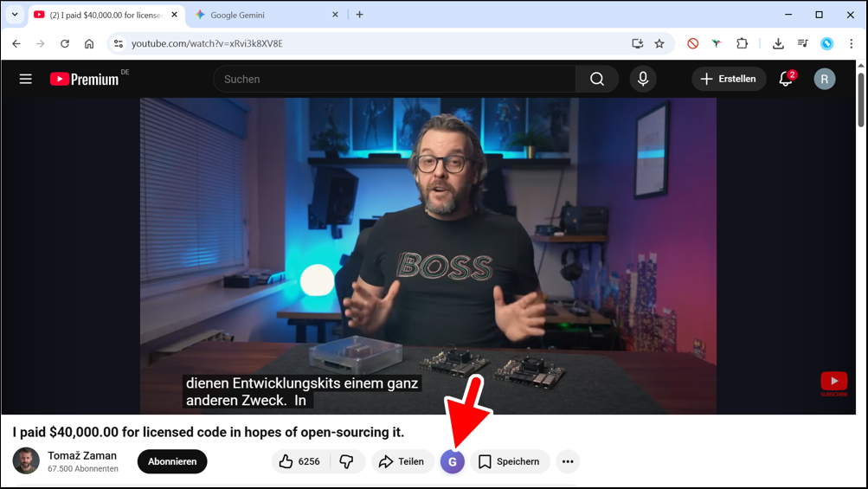
Task: Switch to the Google Gemini tab
Action: (260, 15)
